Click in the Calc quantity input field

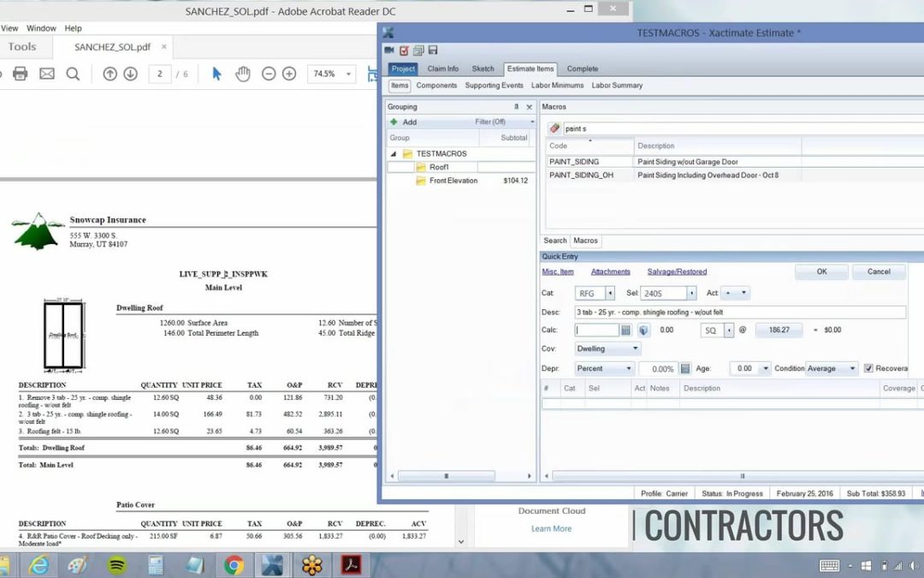[x=597, y=331]
